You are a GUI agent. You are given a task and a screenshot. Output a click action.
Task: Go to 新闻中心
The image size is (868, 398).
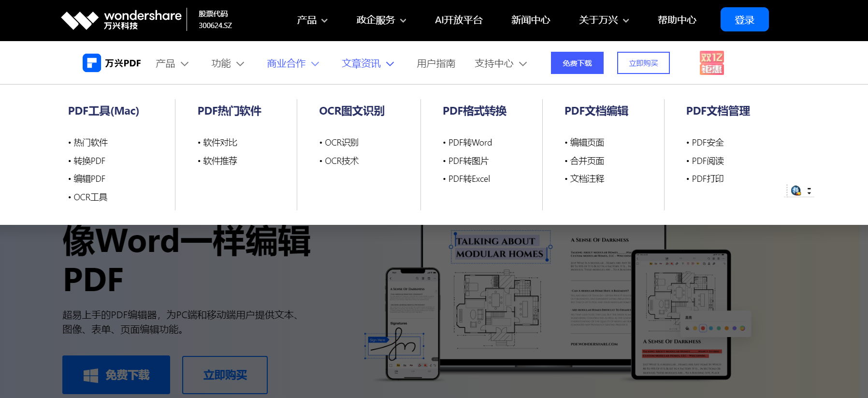531,20
